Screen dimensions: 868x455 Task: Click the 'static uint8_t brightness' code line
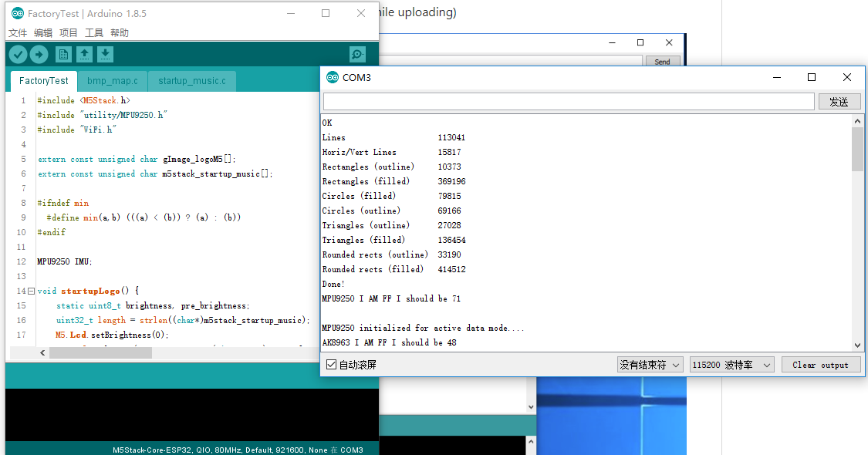[153, 305]
